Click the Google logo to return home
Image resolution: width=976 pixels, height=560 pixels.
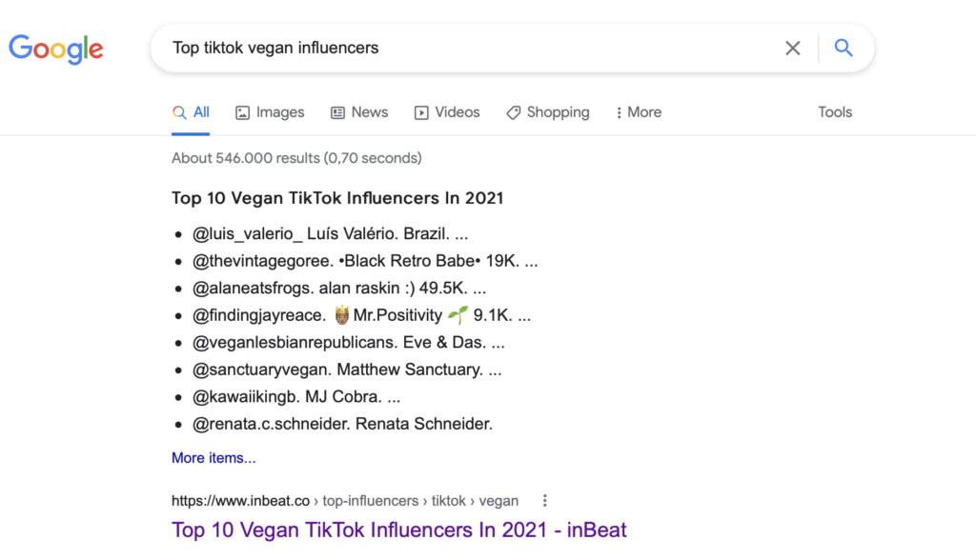coord(55,50)
